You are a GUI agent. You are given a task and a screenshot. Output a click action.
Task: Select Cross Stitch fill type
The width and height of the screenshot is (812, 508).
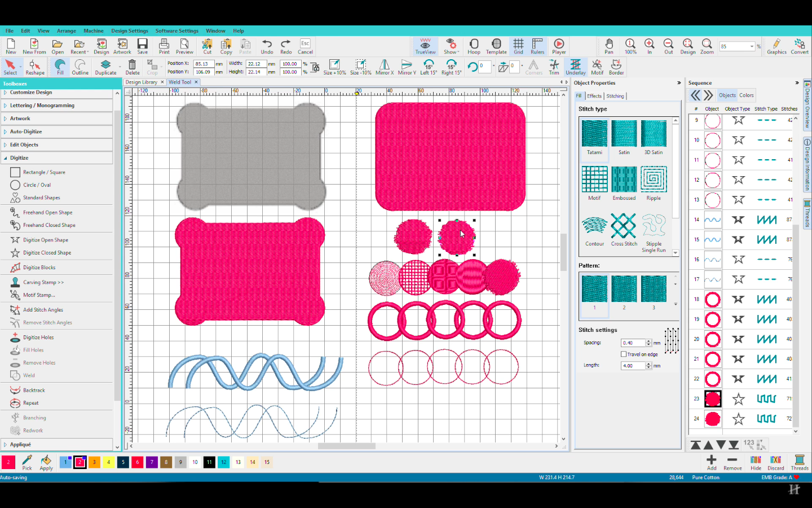point(624,230)
